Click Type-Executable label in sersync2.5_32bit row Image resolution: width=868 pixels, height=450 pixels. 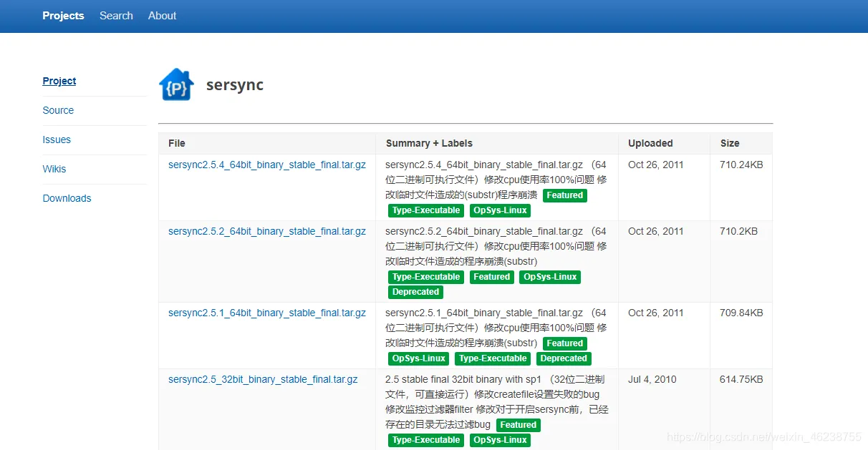click(x=426, y=440)
